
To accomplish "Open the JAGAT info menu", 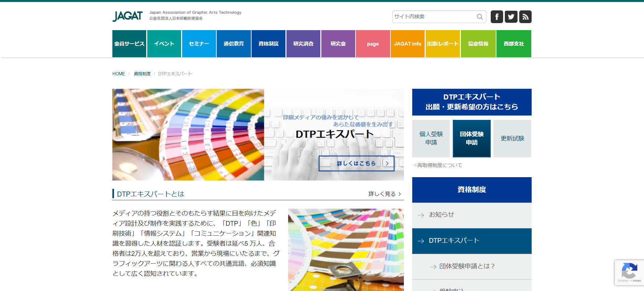I will pyautogui.click(x=408, y=44).
